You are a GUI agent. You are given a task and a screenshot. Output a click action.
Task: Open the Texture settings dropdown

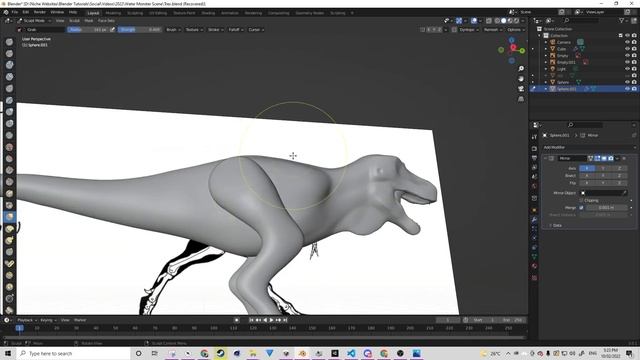[x=194, y=30]
